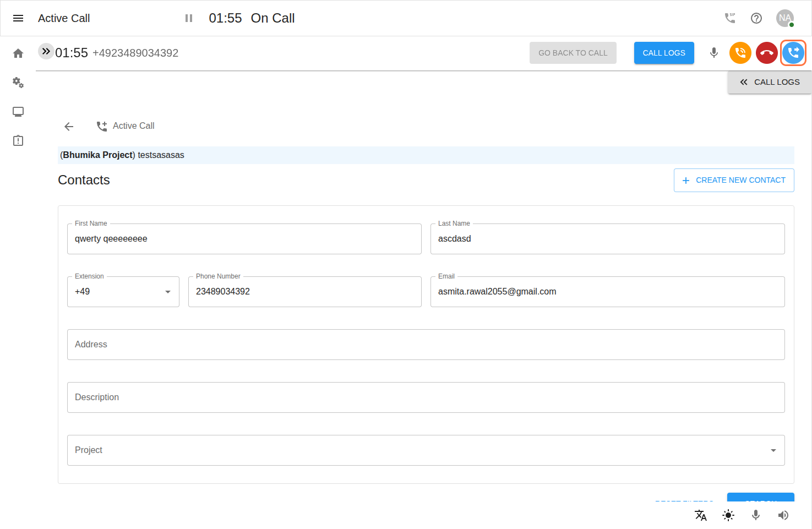This screenshot has width=812, height=529.
Task: Open the settings gears in the sidebar
Action: [x=18, y=83]
